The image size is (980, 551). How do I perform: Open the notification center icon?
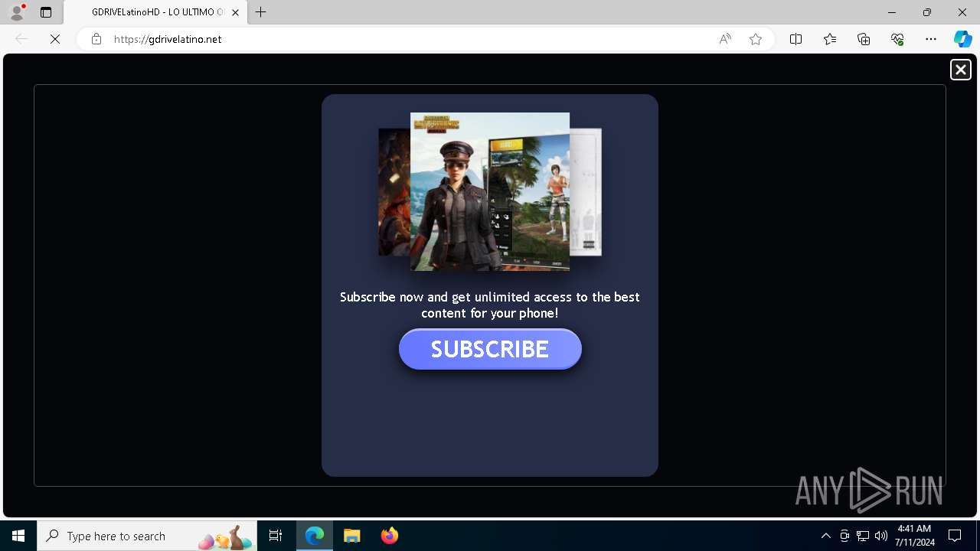[x=955, y=536]
